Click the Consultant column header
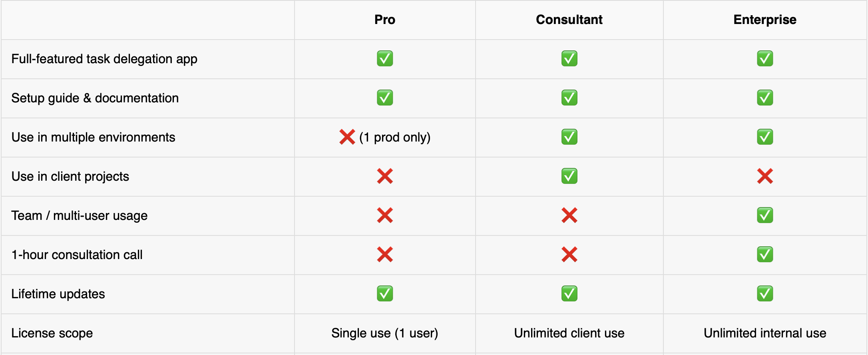 point(569,20)
